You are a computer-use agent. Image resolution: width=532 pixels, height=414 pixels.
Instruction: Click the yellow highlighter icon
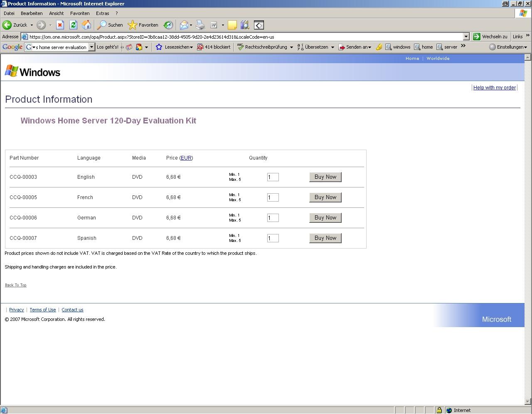pos(379,47)
